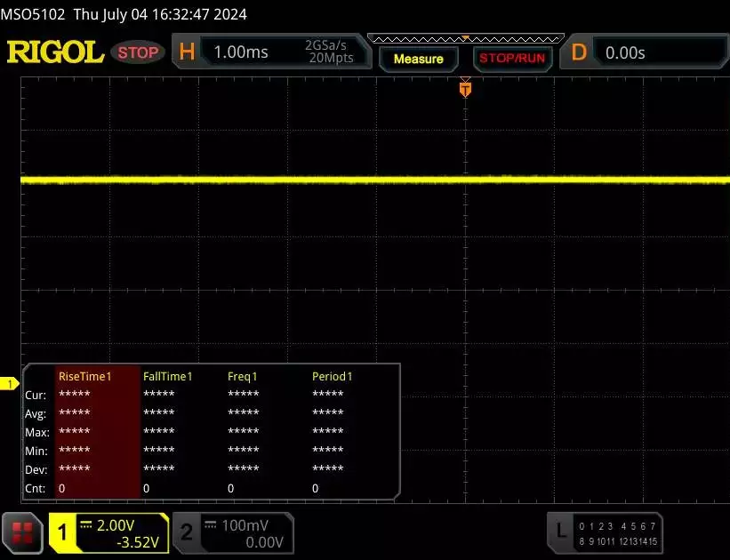Click the 2GSa/s sample rate readout

(x=325, y=45)
